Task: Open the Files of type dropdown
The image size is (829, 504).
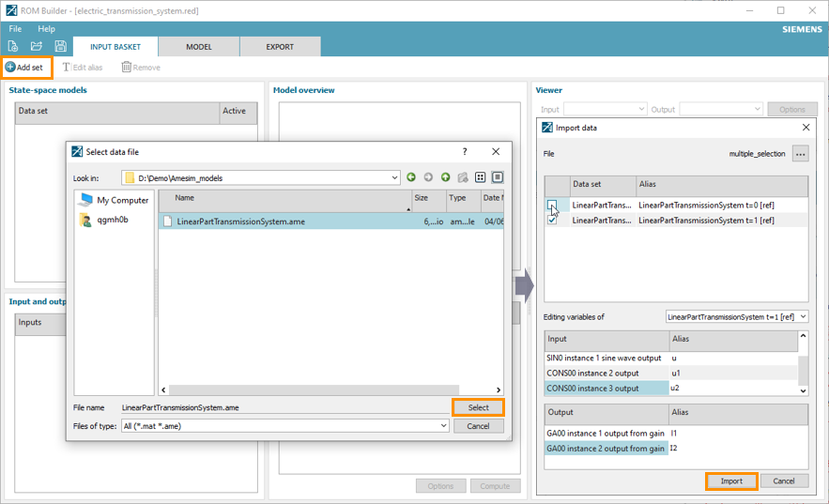Action: (x=443, y=425)
